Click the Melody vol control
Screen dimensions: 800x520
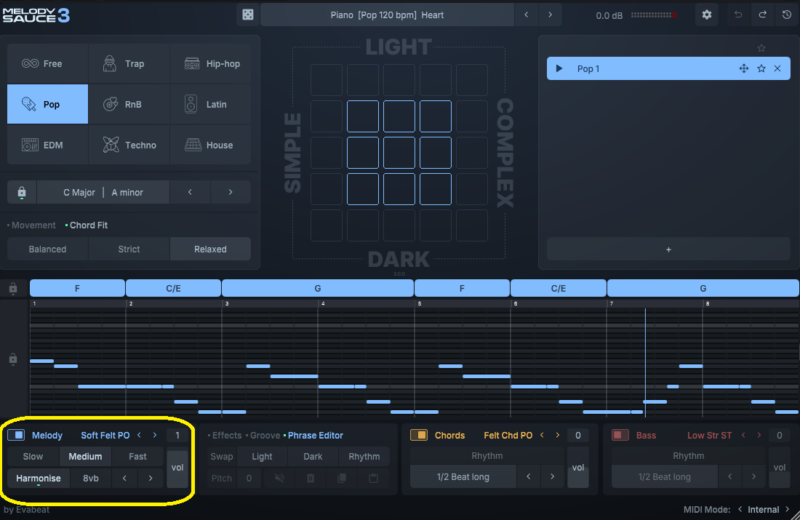click(178, 467)
